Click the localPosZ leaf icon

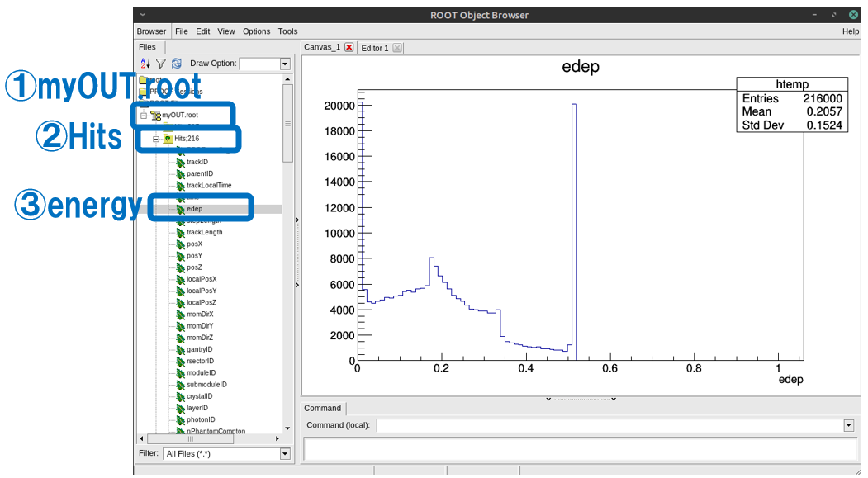click(181, 303)
